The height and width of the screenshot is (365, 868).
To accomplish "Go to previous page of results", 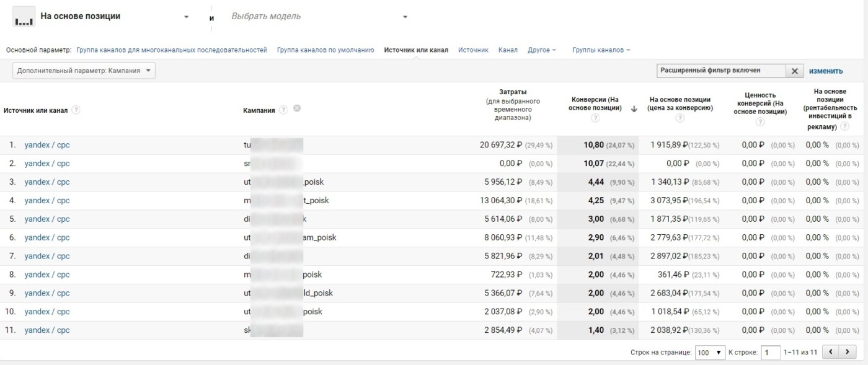I will coord(830,352).
